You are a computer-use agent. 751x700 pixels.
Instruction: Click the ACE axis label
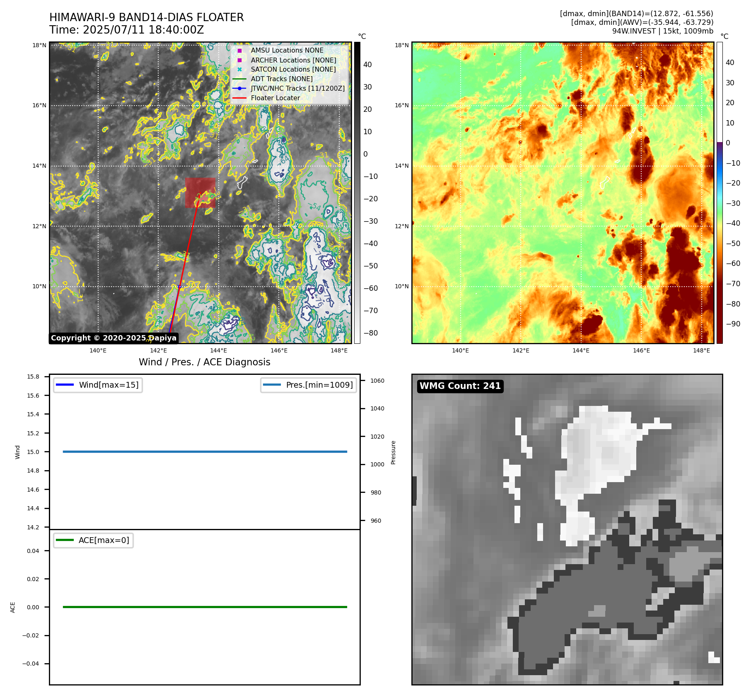tap(13, 607)
